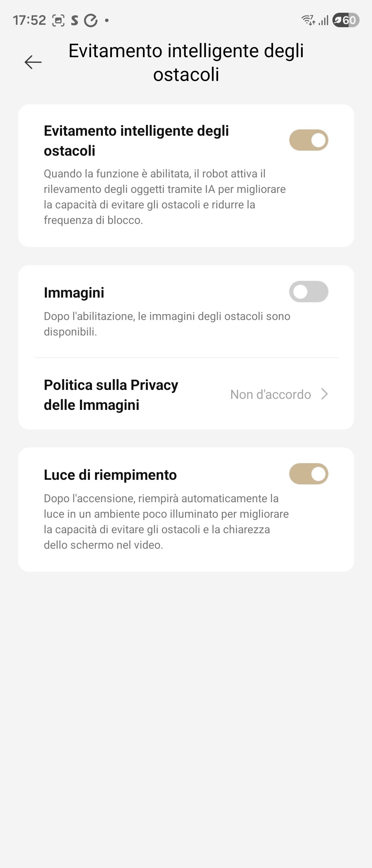Tap the screen recorder status icon
Viewport: 372px width, 868px height.
[58, 21]
